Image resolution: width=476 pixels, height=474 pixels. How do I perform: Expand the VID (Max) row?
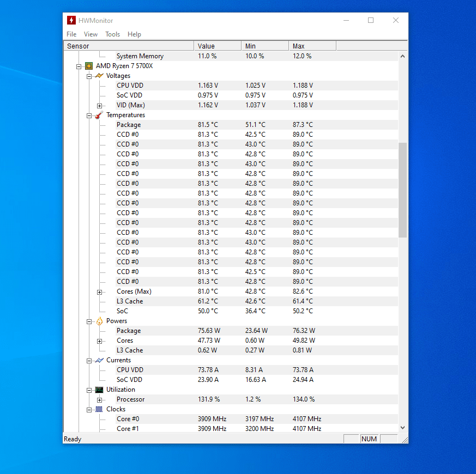coord(99,106)
